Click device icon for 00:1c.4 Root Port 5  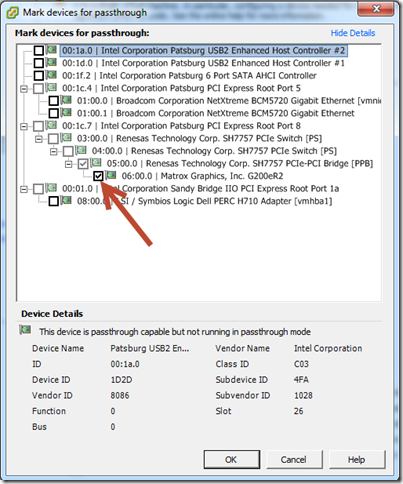51,88
